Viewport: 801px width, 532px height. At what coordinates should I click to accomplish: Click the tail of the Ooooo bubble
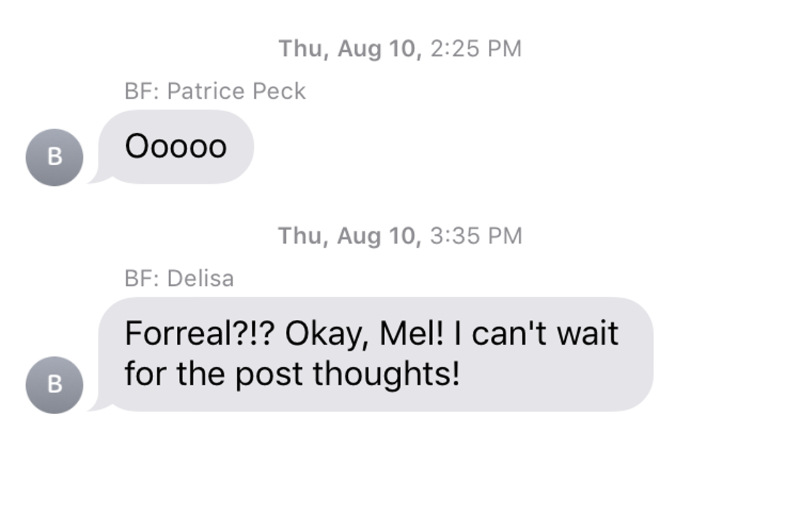(96, 178)
